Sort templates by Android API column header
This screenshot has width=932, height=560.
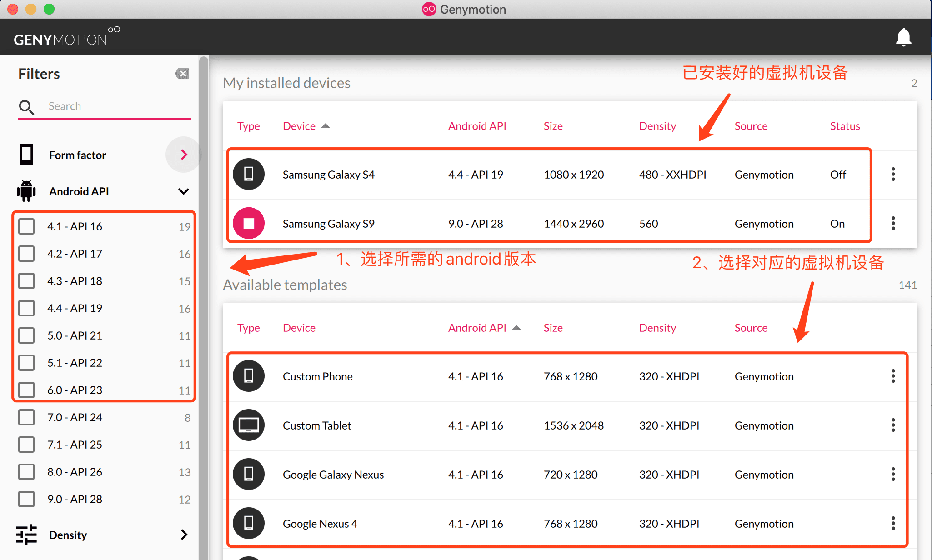(x=477, y=328)
